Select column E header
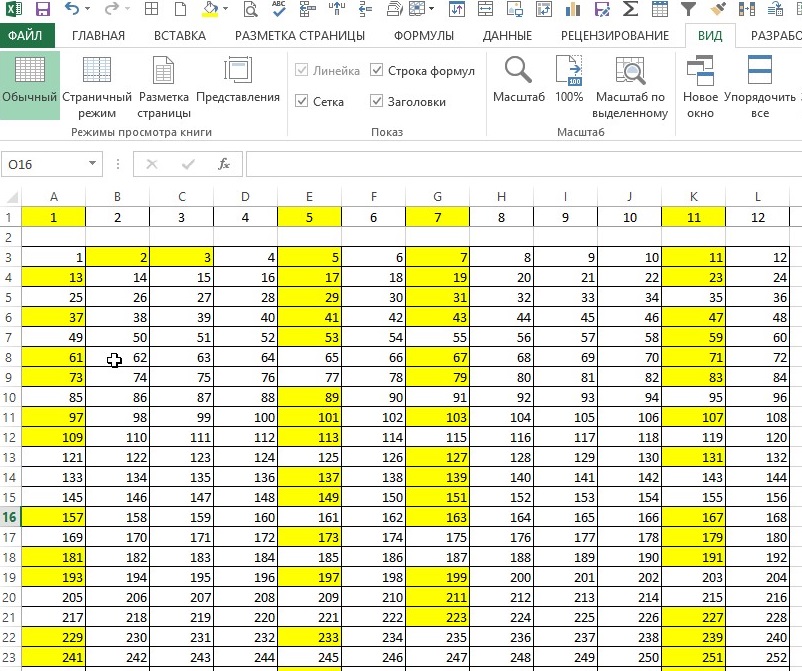Screen dimensions: 802x671 [309, 196]
